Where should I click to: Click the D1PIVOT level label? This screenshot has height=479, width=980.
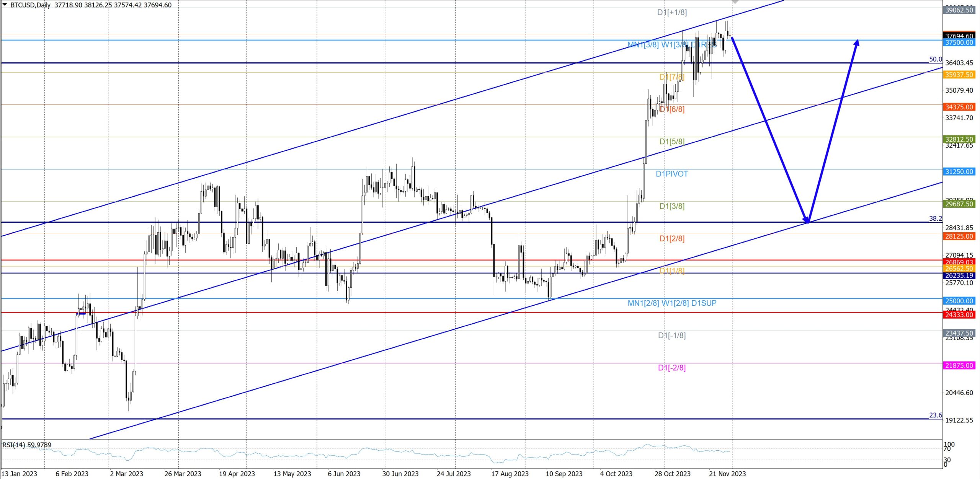671,174
